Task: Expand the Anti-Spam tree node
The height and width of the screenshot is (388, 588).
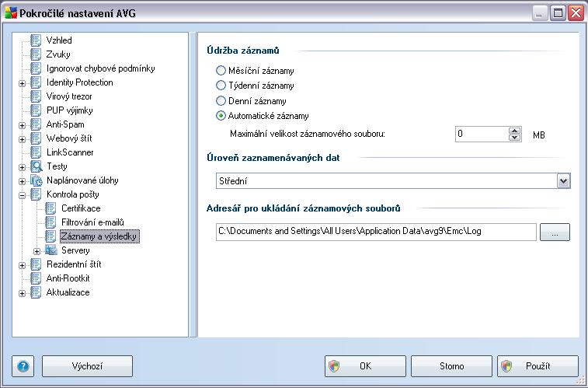Action: [22, 125]
